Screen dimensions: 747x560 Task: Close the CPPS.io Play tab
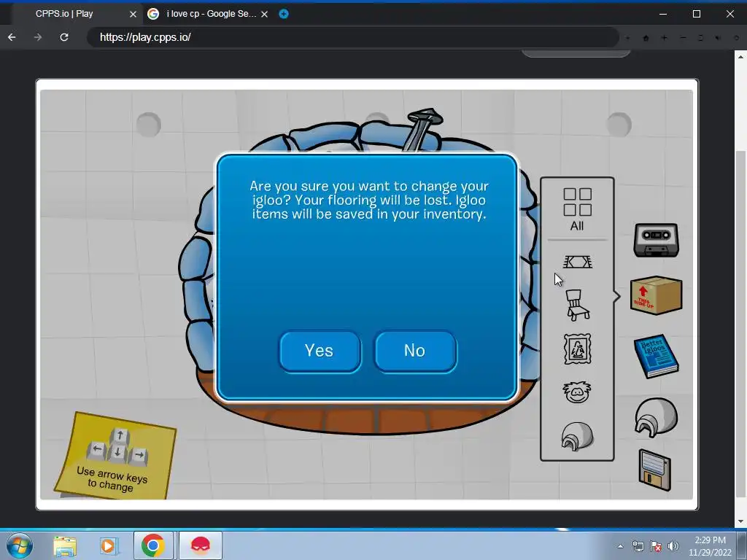[133, 15]
